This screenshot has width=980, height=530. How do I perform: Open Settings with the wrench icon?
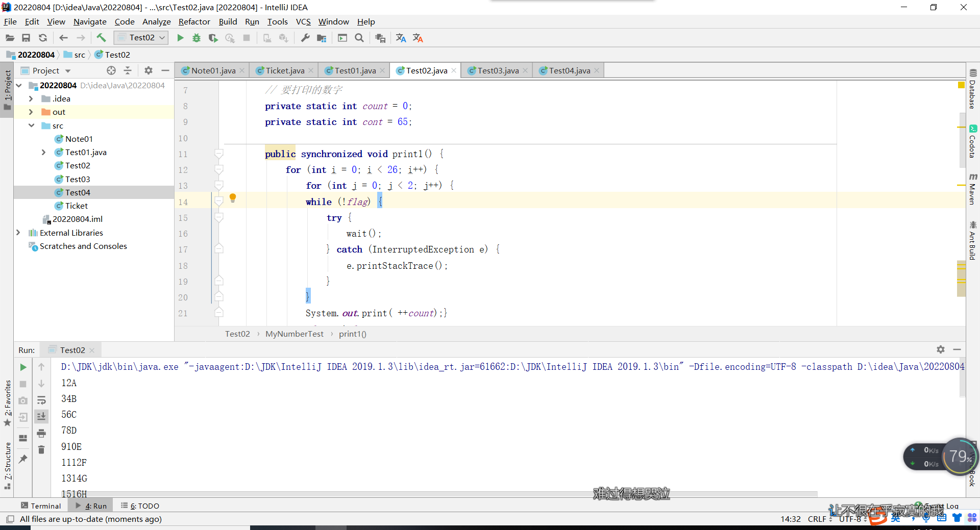coord(305,38)
